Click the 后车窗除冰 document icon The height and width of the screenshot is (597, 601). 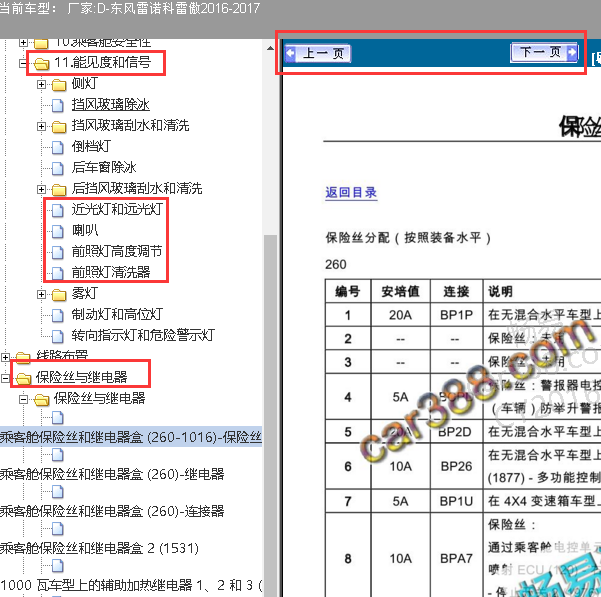(57, 168)
